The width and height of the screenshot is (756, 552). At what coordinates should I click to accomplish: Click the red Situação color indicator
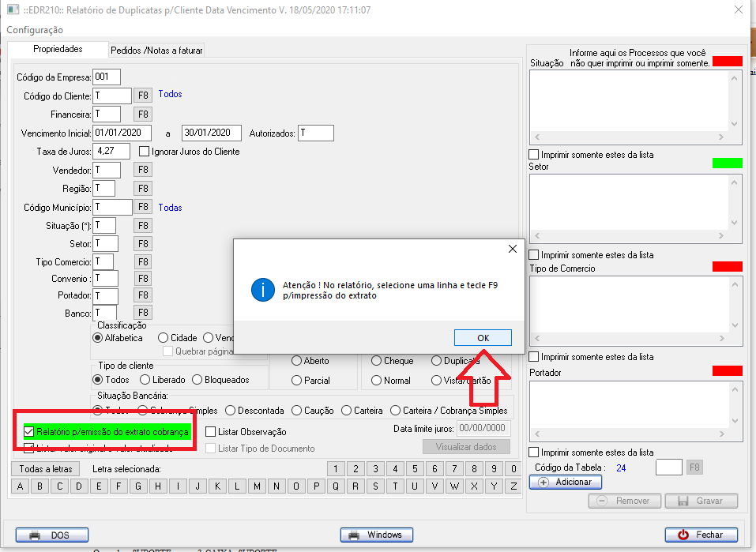pos(727,62)
